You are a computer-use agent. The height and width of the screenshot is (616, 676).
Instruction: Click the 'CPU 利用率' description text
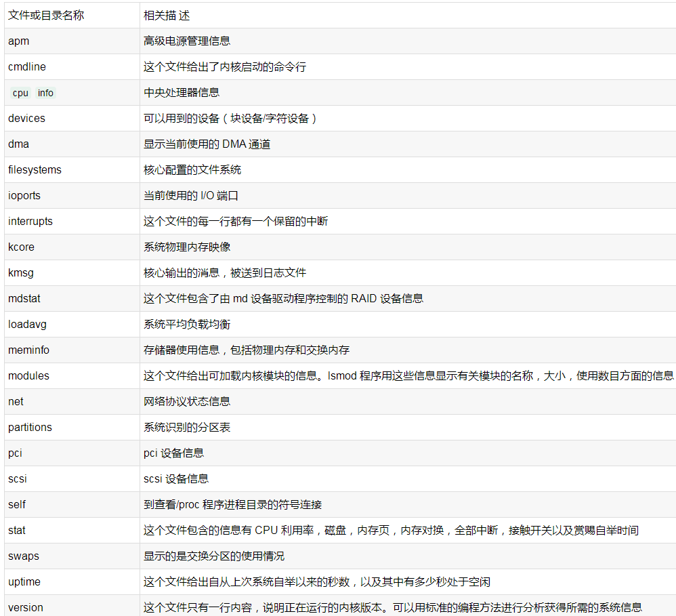coord(391,530)
